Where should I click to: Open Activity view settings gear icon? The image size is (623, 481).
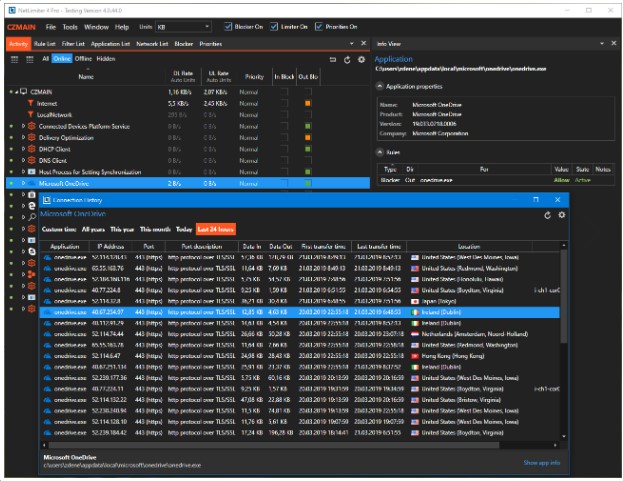click(362, 59)
